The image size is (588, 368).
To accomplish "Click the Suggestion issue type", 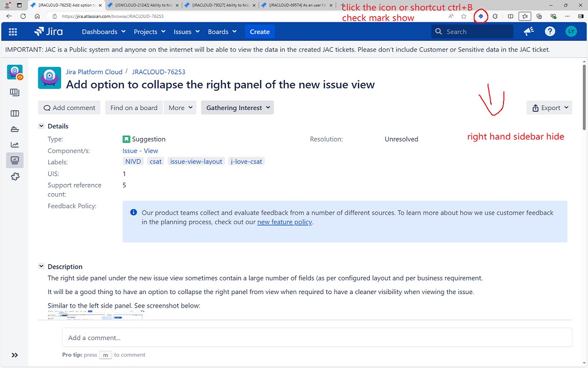I will click(x=144, y=139).
